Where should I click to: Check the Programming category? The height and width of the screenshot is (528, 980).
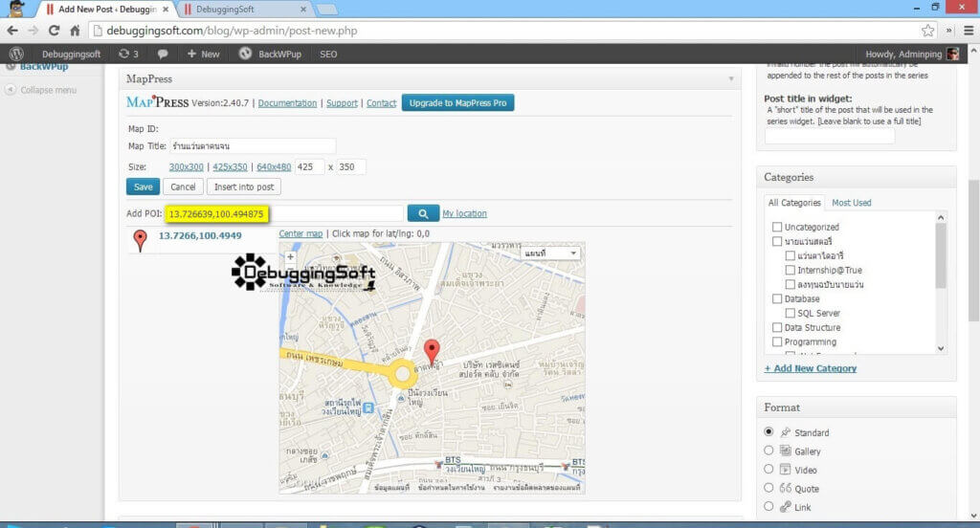click(777, 341)
